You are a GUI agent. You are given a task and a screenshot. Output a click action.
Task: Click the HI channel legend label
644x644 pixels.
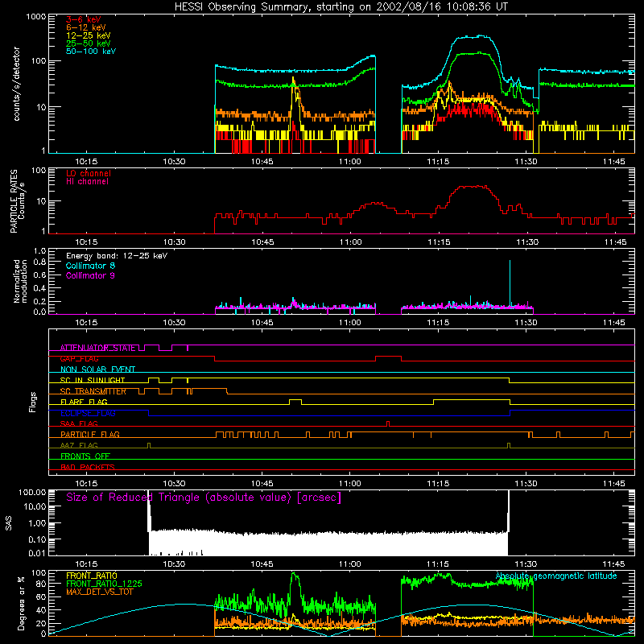87,182
